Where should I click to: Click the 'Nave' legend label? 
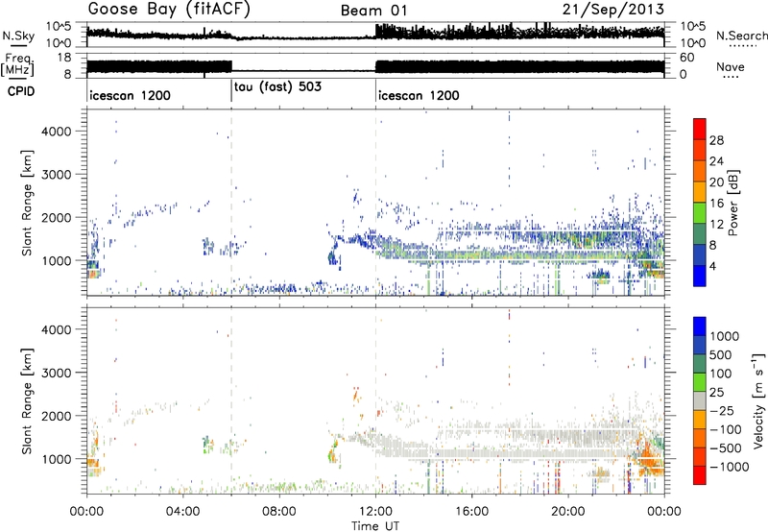pyautogui.click(x=731, y=66)
